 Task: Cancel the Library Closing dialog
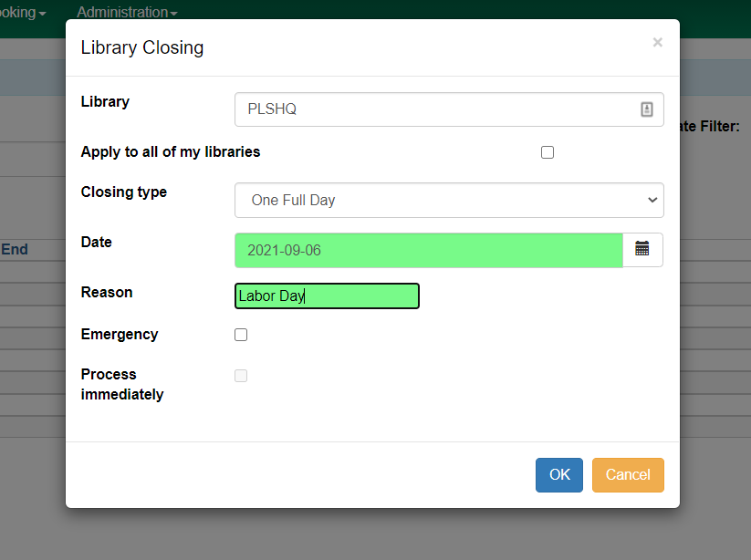point(628,475)
